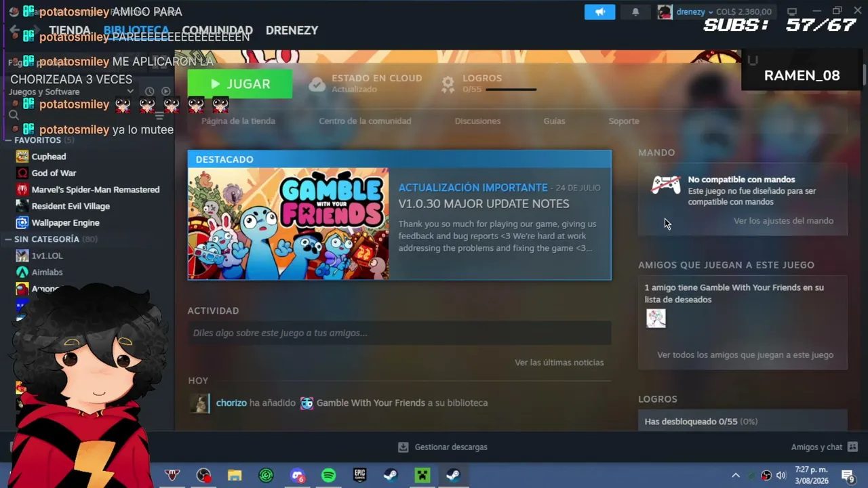Viewport: 868px width, 488px height.
Task: Click the active Steam taskbar icon
Action: click(453, 475)
